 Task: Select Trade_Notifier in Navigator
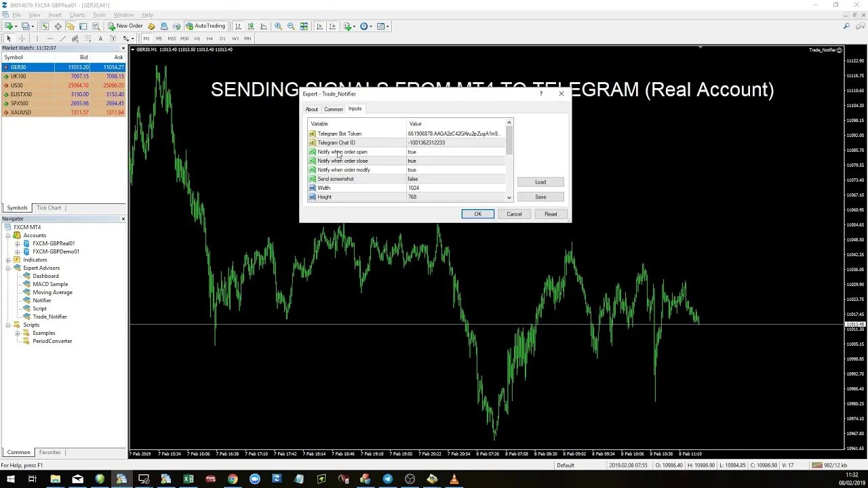tap(50, 317)
